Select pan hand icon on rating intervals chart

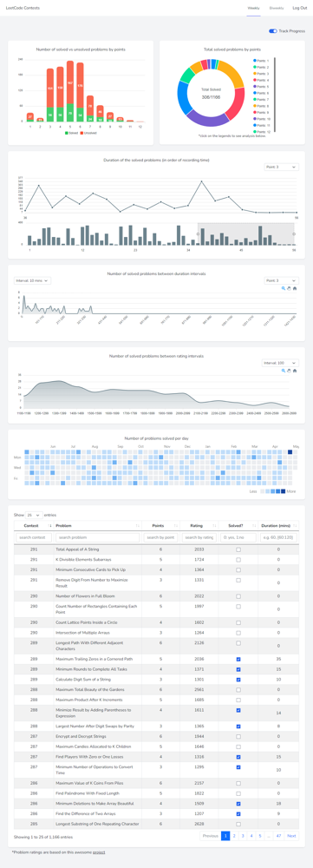pos(289,371)
